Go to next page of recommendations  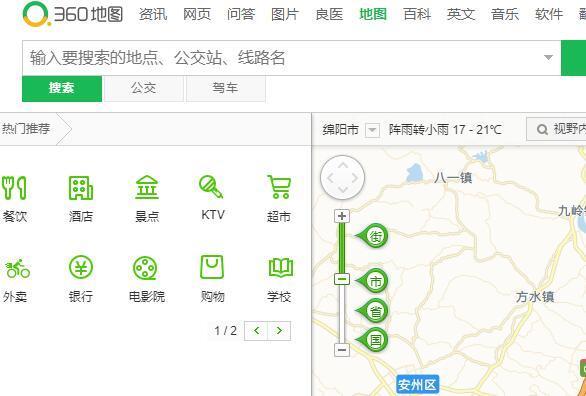point(279,331)
